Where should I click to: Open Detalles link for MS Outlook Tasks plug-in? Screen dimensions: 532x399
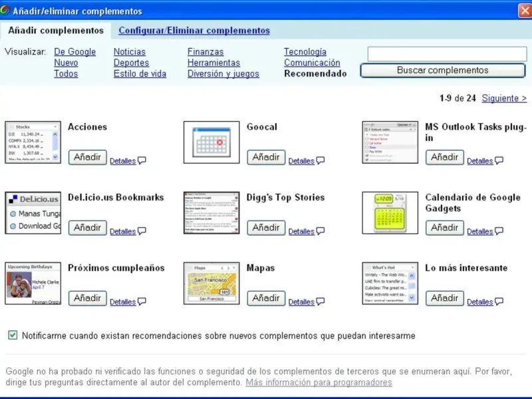pos(479,161)
